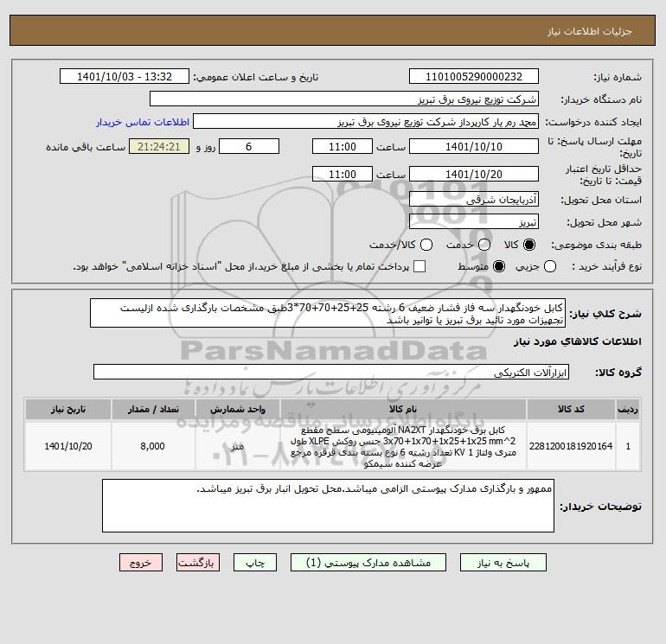Click the buyer notes text area

(328, 506)
